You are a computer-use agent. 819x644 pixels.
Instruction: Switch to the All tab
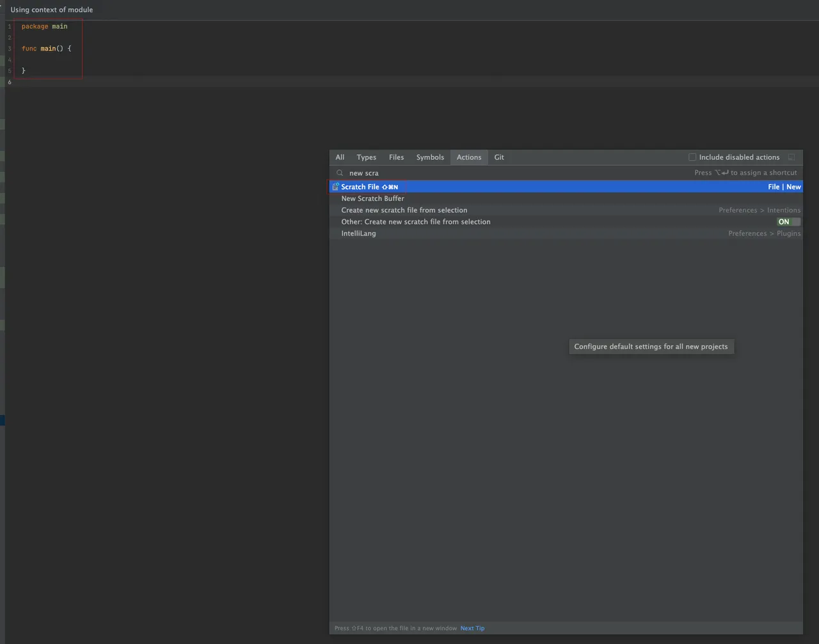pyautogui.click(x=340, y=157)
